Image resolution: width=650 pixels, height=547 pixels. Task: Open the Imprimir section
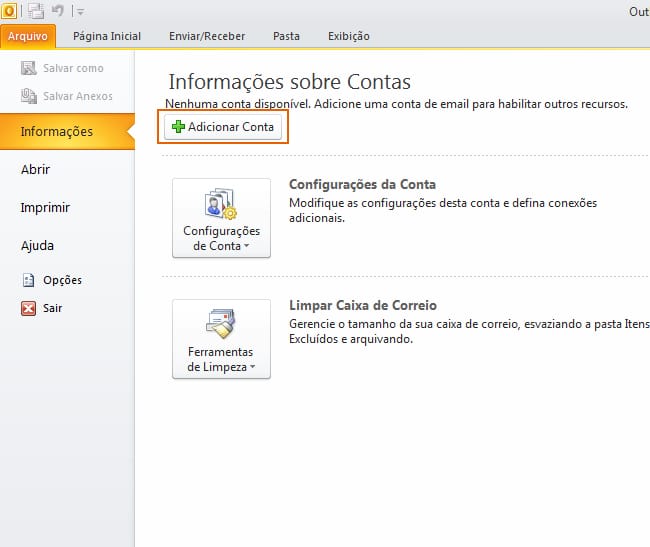click(46, 208)
